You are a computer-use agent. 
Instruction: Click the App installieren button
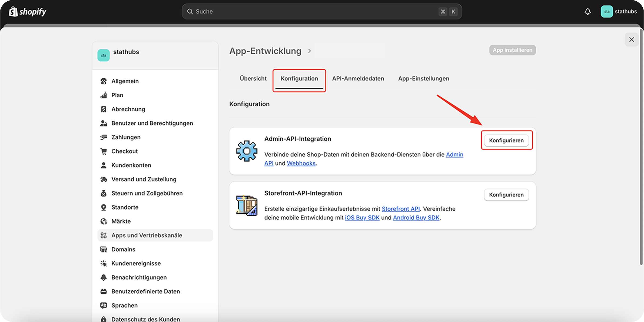(x=512, y=50)
